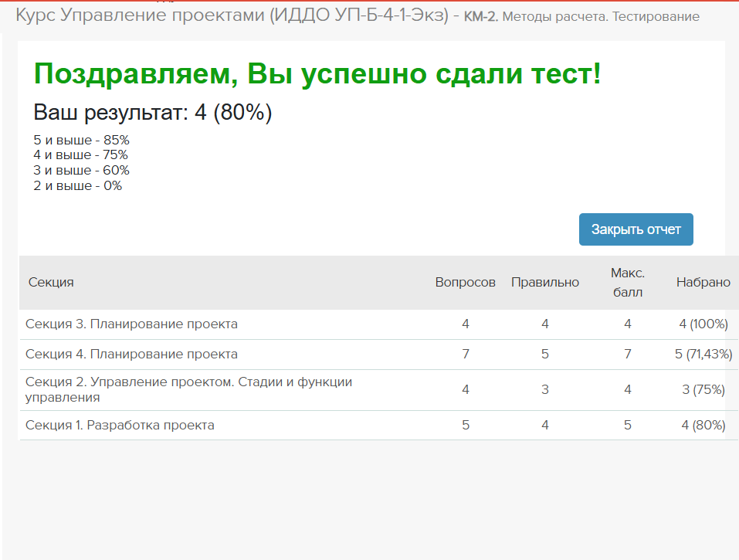Screen dimensions: 739x560
Task: Click the 3 (75%) score cell
Action: pos(703,390)
